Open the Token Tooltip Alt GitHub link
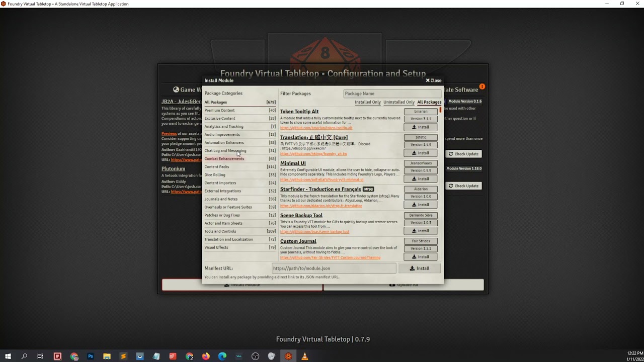644x362 pixels. (316, 128)
